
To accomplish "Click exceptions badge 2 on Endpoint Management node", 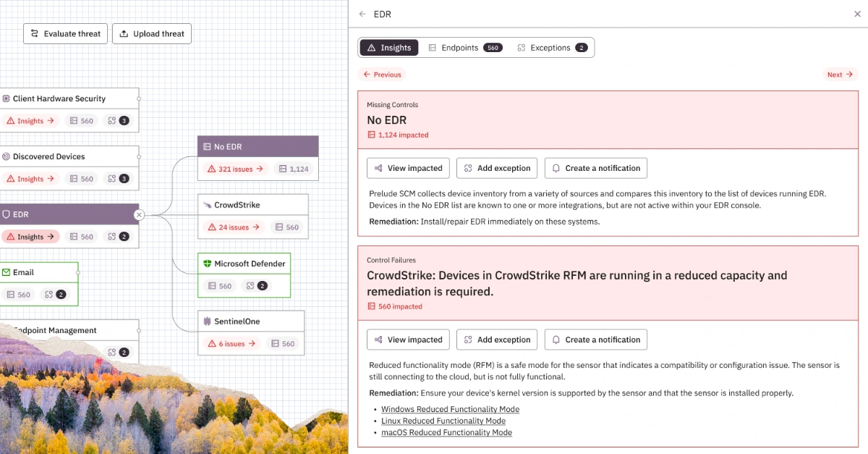I will [118, 353].
